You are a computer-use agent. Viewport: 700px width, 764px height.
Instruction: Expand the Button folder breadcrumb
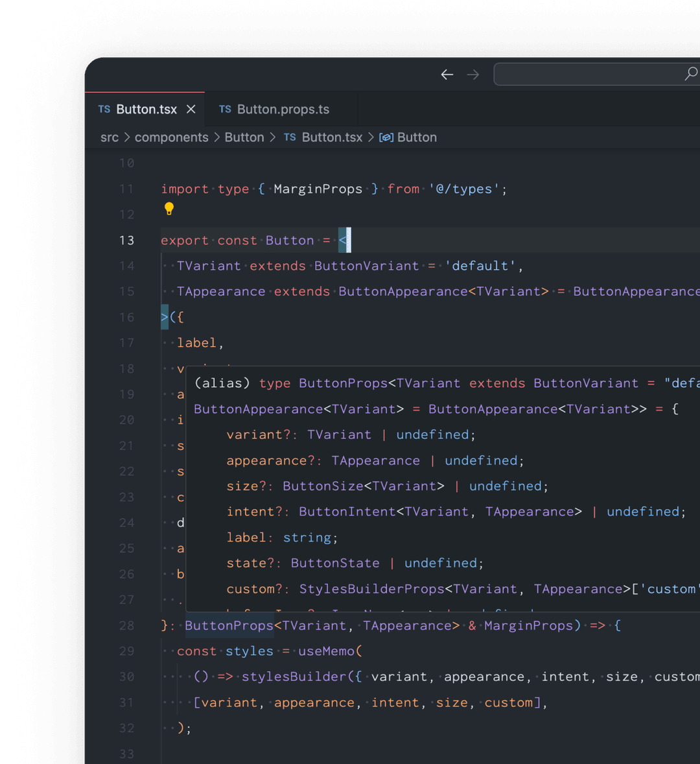pos(244,137)
